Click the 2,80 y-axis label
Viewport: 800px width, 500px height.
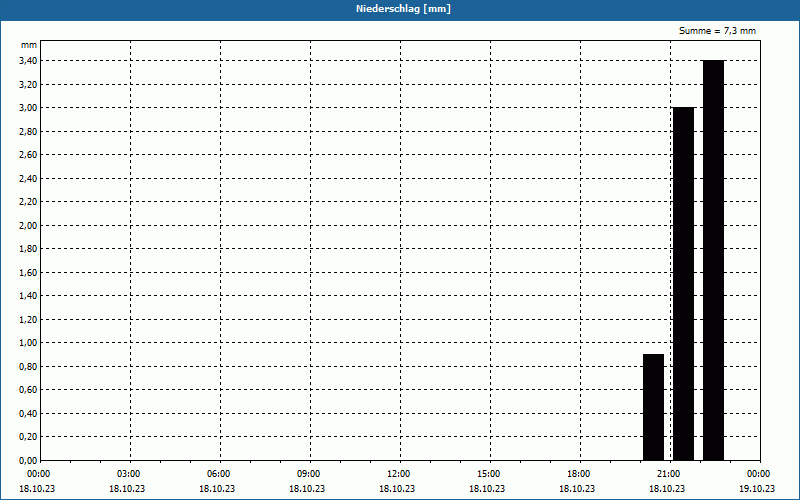[x=28, y=131]
